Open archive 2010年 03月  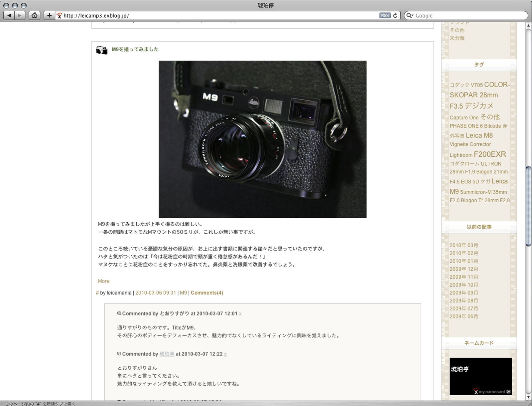pyautogui.click(x=464, y=245)
